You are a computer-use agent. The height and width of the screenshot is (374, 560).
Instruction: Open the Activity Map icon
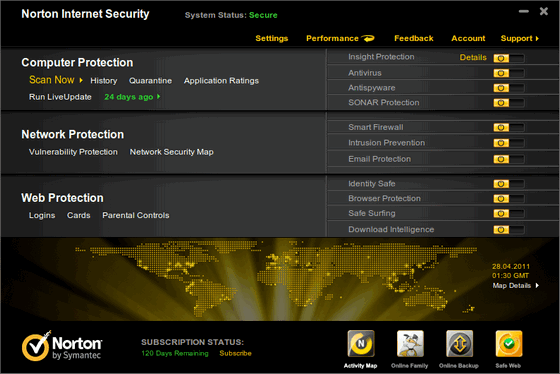pyautogui.click(x=361, y=344)
